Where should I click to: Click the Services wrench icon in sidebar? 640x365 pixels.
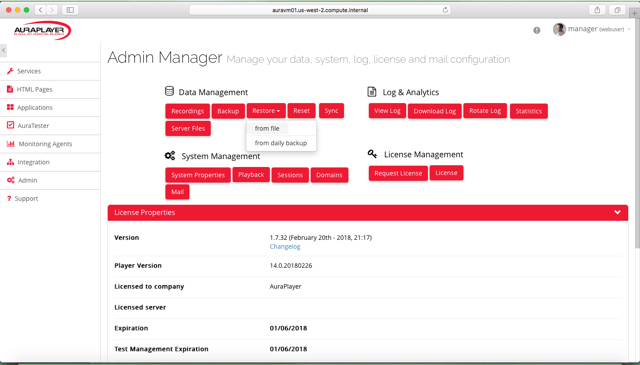click(10, 71)
